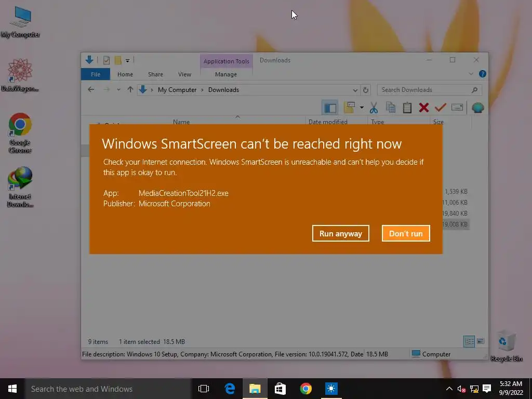The image size is (532, 399).
Task: Click the 19,008 KB size cell
Action: 455,224
